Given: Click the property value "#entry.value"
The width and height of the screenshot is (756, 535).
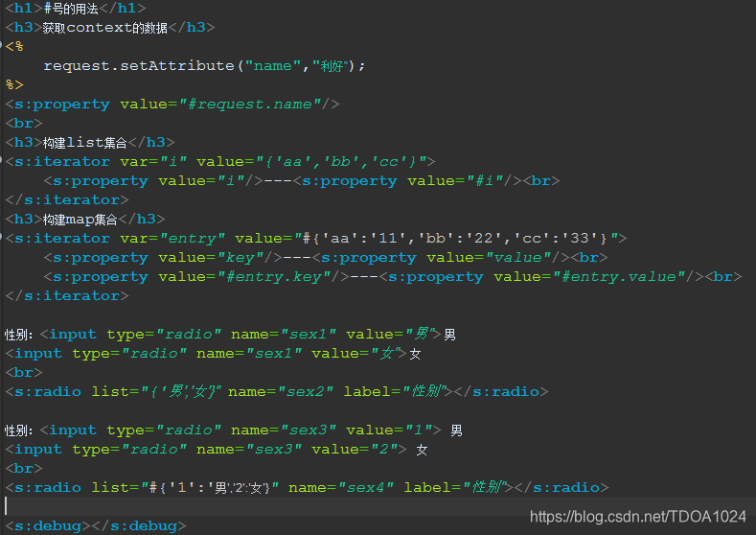Looking at the screenshot, I should point(619,277).
